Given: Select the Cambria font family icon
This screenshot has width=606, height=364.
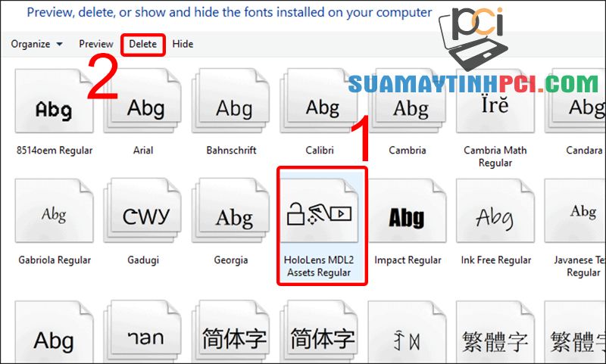Looking at the screenshot, I should 408,101.
